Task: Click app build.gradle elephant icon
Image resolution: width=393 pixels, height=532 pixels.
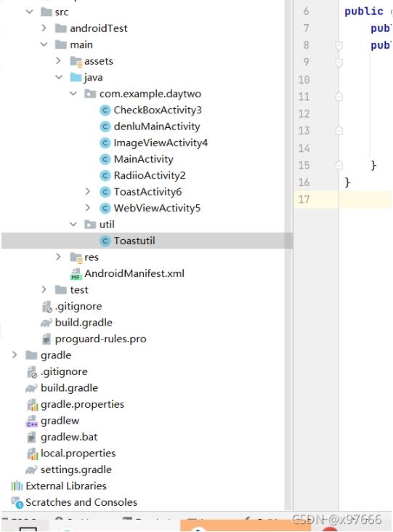Action: pyautogui.click(x=46, y=323)
